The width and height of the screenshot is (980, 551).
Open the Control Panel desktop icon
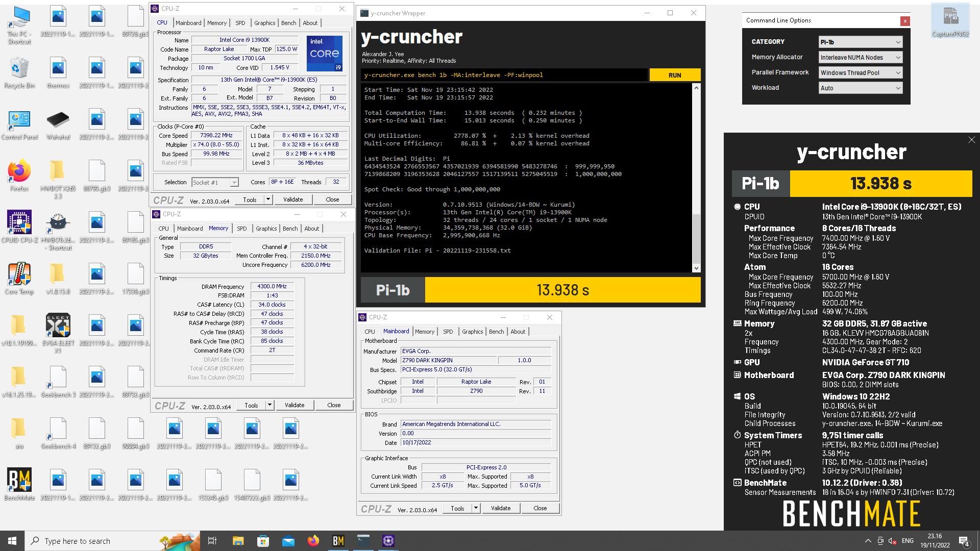[x=19, y=124]
